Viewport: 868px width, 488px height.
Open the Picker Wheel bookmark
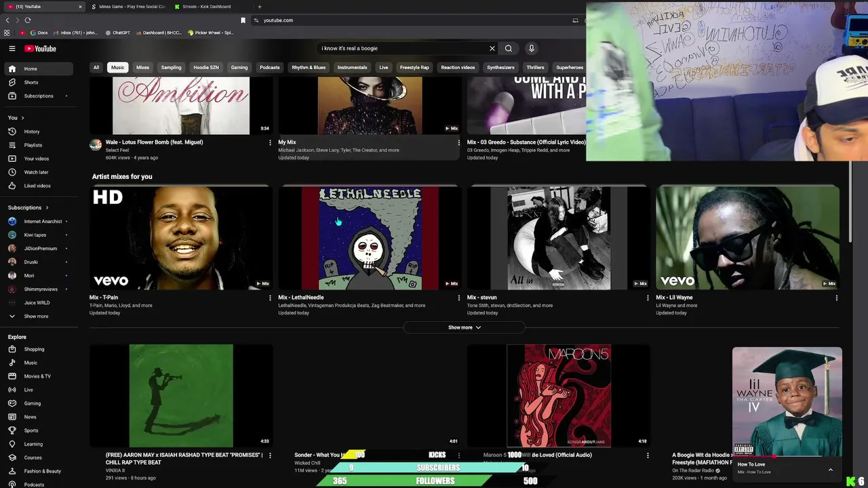tap(210, 33)
